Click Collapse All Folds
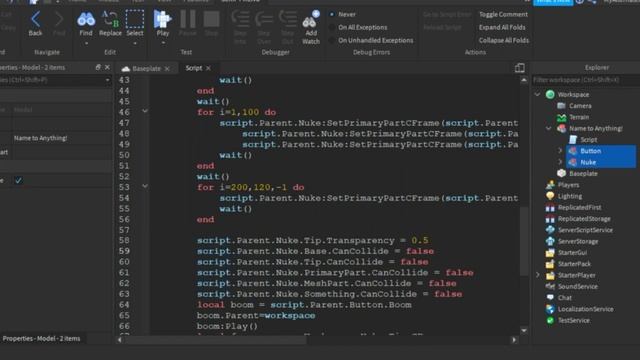 point(504,40)
